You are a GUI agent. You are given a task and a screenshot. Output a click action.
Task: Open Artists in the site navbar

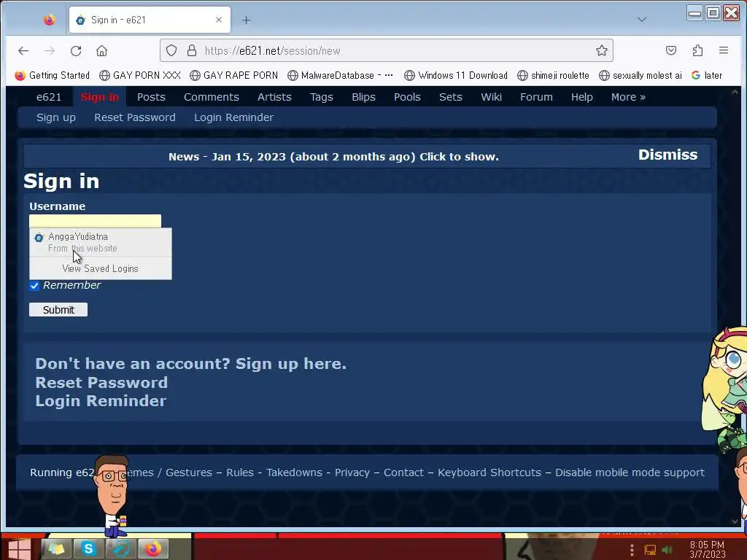tap(274, 97)
